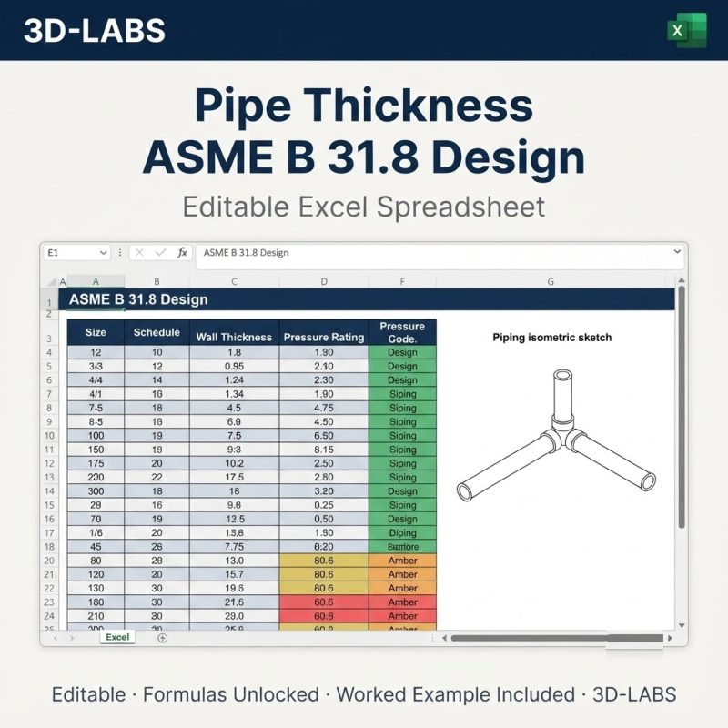Image resolution: width=728 pixels, height=728 pixels.
Task: Select column F header
Action: tap(402, 281)
